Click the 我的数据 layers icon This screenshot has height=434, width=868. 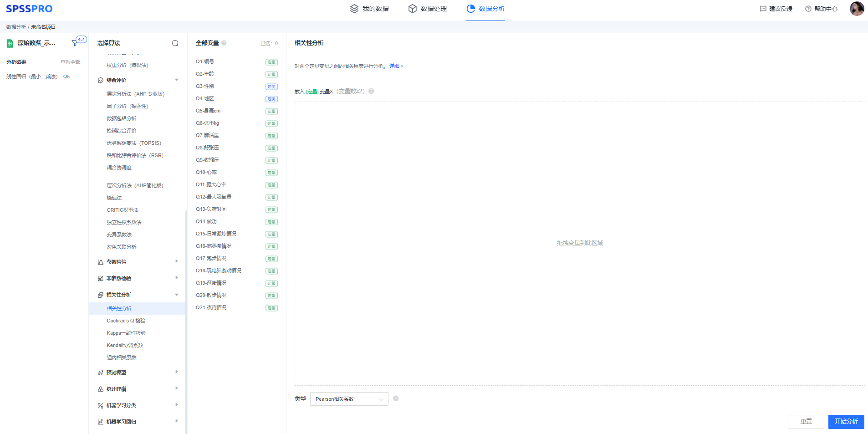354,9
